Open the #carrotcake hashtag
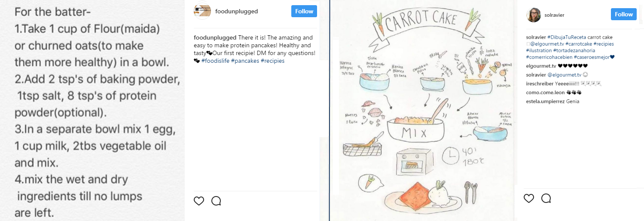Viewport: 644px width, 221px height. pyautogui.click(x=579, y=44)
